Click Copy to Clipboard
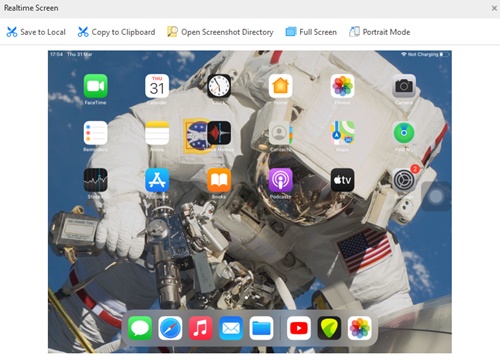This screenshot has width=500, height=361. coord(116,32)
